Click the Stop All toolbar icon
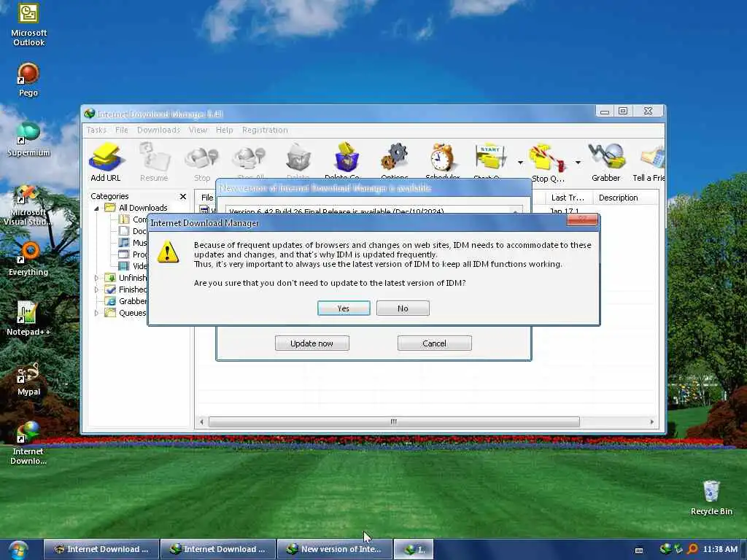Image resolution: width=747 pixels, height=560 pixels. (250, 160)
